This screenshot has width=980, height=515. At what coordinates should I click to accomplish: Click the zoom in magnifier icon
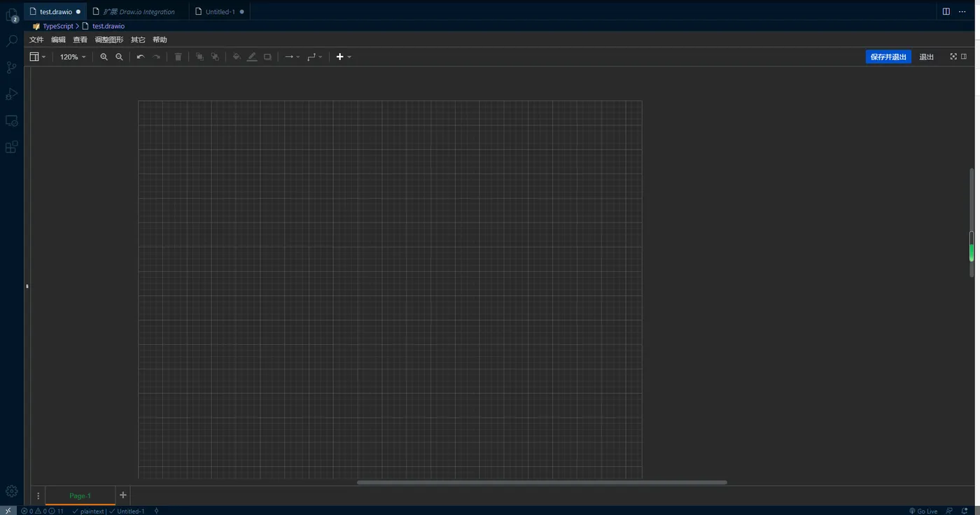[x=104, y=57]
